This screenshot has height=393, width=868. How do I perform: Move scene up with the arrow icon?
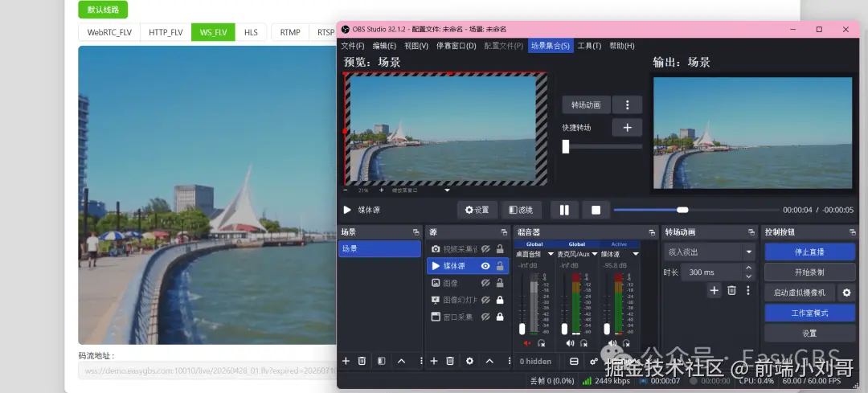coord(401,361)
